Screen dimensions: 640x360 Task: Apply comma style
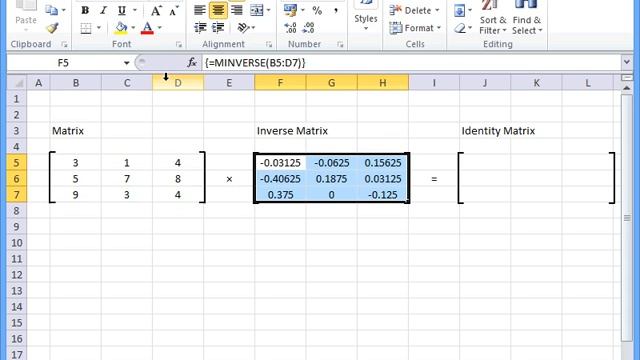[x=336, y=11]
